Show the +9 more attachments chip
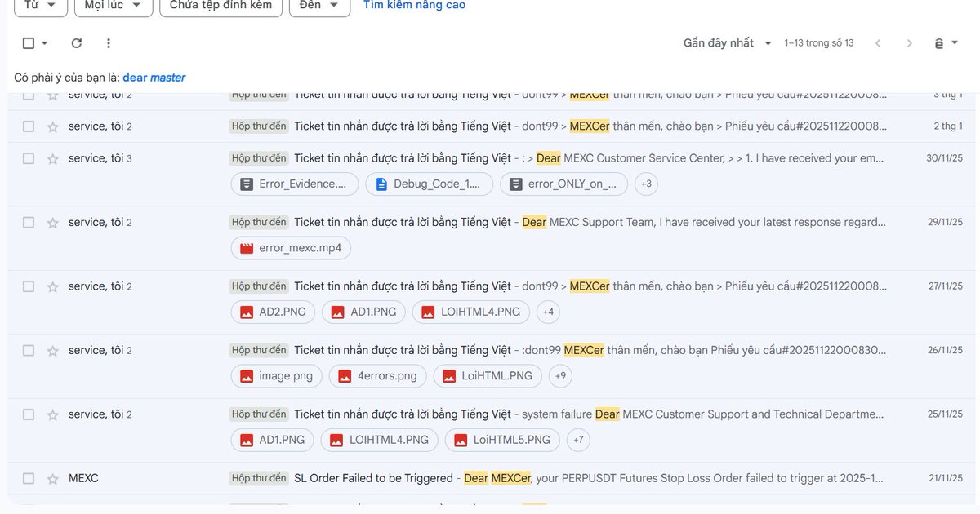Viewport: 980px width, 514px height. 559,376
